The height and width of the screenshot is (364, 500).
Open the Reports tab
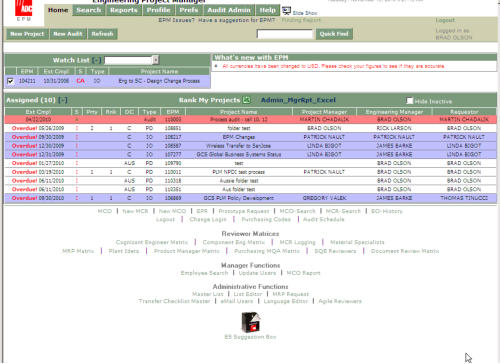click(x=124, y=10)
